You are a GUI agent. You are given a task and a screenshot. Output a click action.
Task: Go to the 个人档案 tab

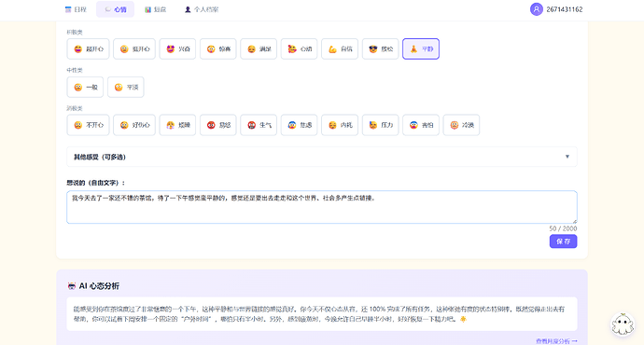202,9
